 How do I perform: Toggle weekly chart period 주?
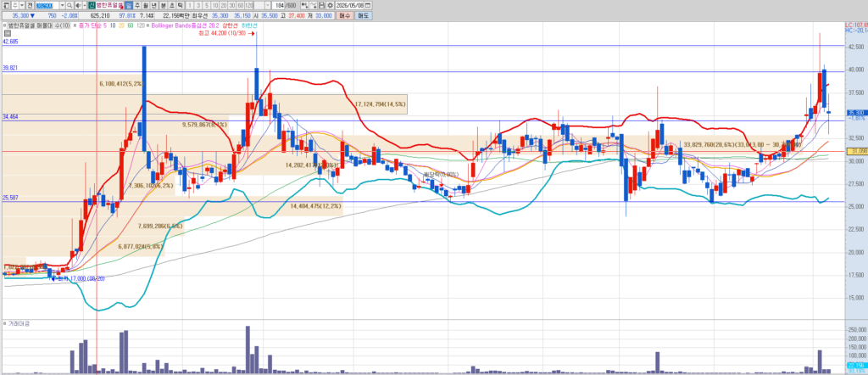[137, 6]
